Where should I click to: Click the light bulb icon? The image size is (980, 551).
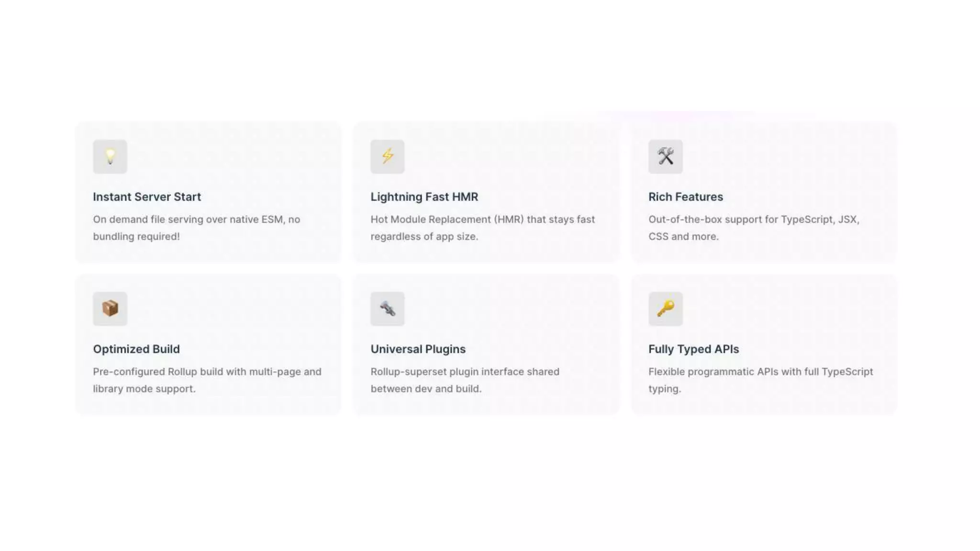coord(110,156)
